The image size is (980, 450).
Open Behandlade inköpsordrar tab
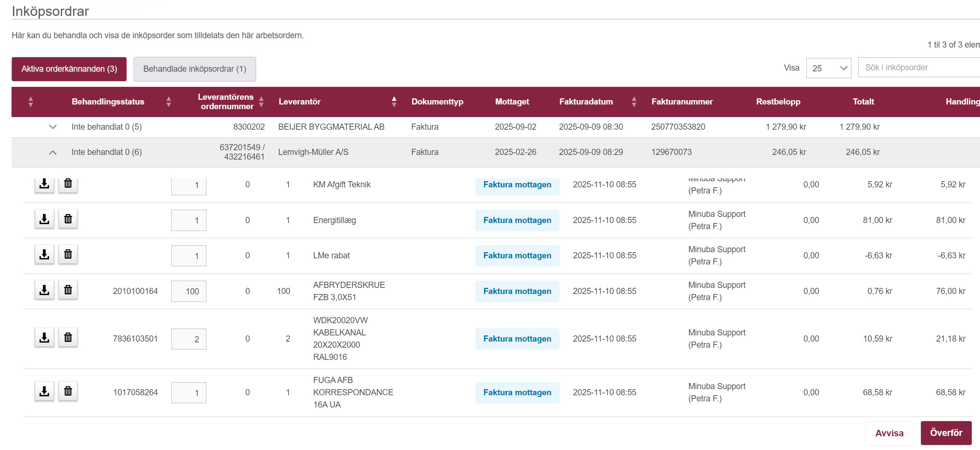pos(194,69)
